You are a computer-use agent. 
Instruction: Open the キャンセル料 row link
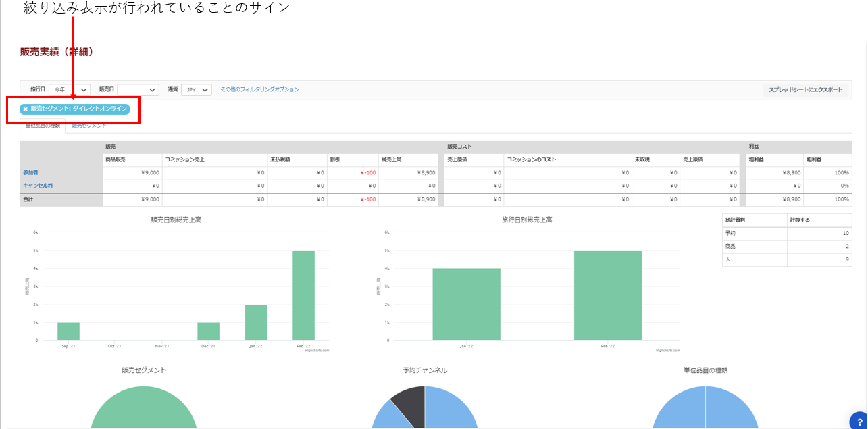coord(38,185)
